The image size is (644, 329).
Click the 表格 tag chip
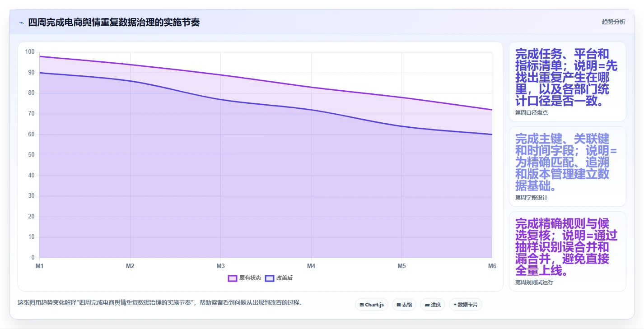pos(404,305)
